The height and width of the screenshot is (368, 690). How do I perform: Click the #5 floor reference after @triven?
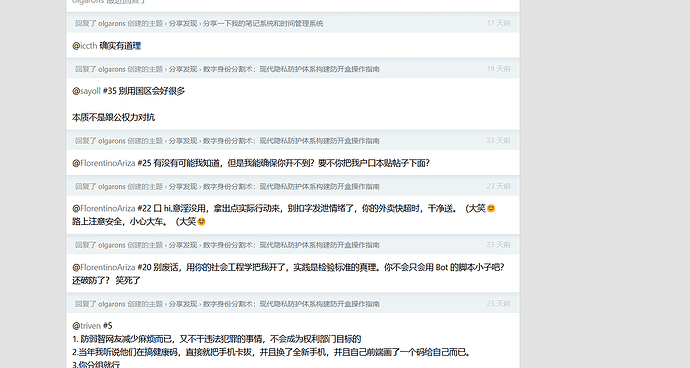click(x=107, y=326)
